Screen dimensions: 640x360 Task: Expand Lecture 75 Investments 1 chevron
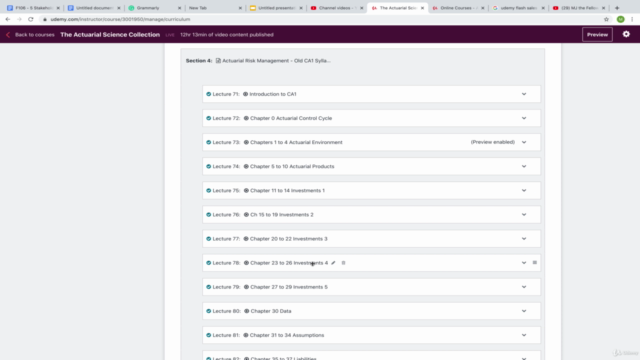524,190
